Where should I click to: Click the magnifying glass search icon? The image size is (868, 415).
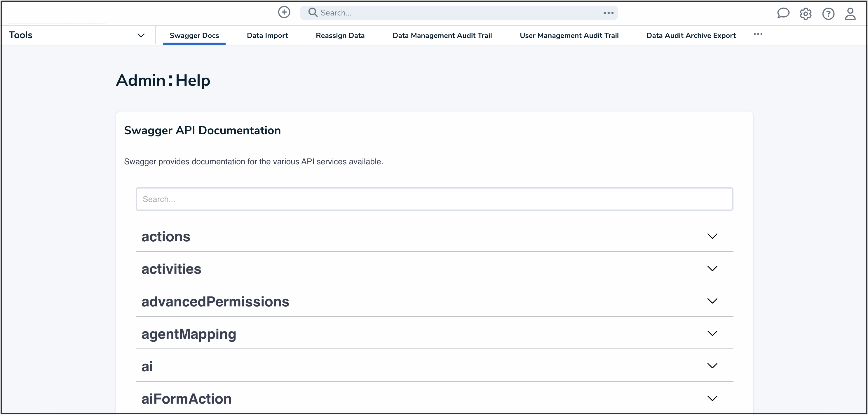pos(313,13)
